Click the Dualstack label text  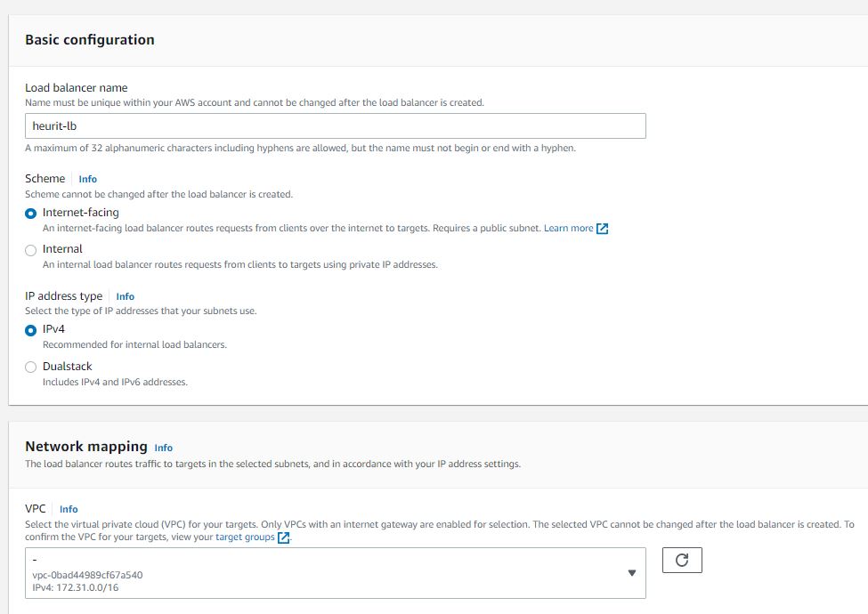[67, 367]
